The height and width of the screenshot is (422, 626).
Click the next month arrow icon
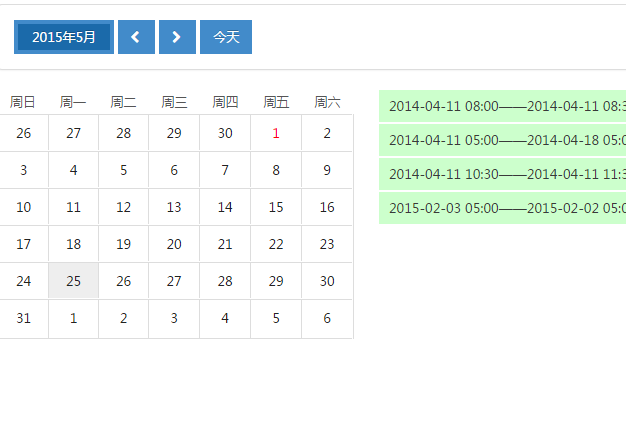(x=177, y=37)
